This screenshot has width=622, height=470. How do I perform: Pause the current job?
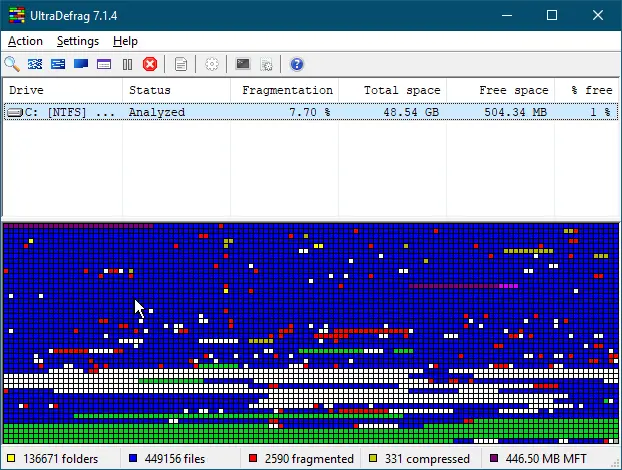point(127,64)
